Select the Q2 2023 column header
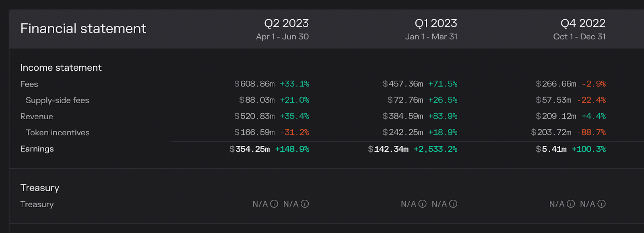 286,23
